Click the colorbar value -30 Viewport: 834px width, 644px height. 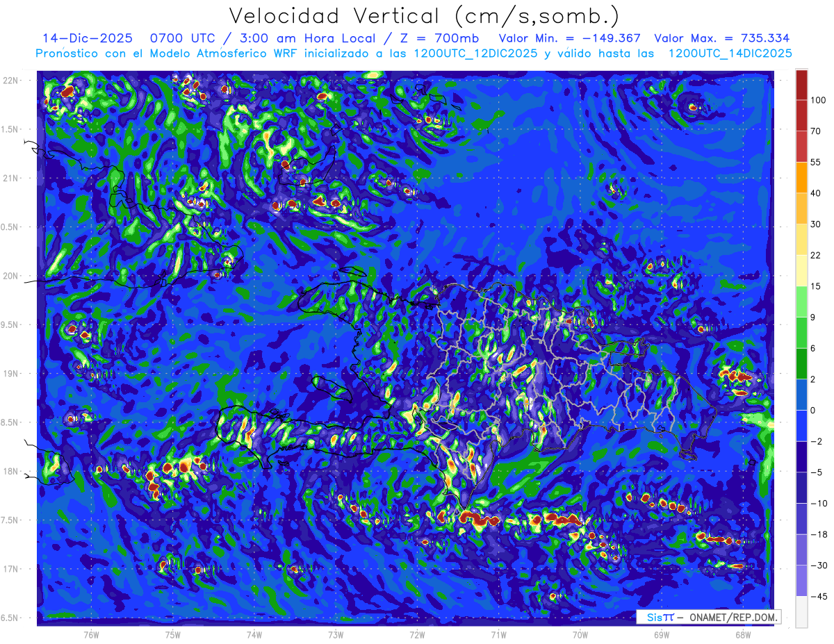point(818,565)
